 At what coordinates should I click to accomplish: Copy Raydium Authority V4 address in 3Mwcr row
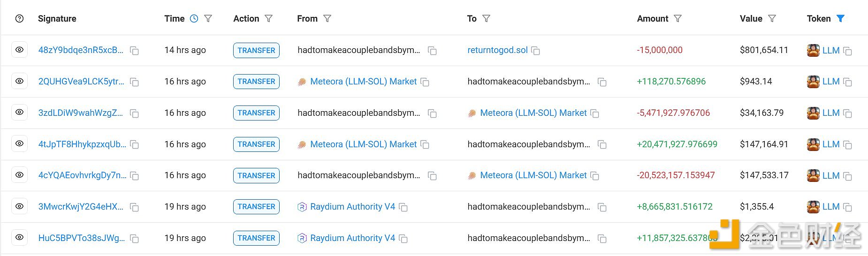point(403,207)
